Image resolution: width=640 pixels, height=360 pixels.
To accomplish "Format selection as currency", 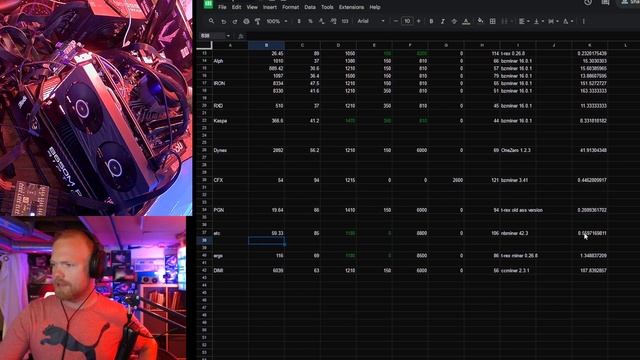I will point(299,21).
